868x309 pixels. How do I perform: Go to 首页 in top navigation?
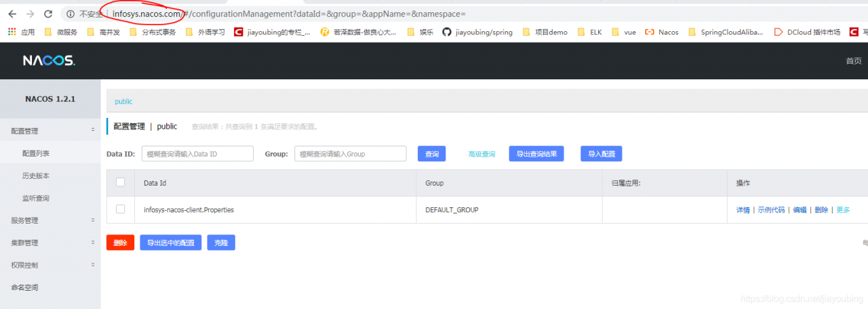pos(854,60)
